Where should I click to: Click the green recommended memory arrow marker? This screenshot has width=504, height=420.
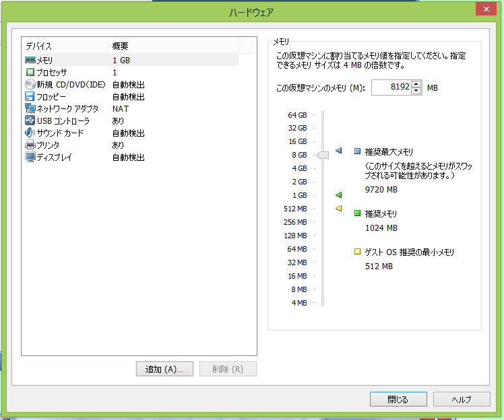coord(338,195)
